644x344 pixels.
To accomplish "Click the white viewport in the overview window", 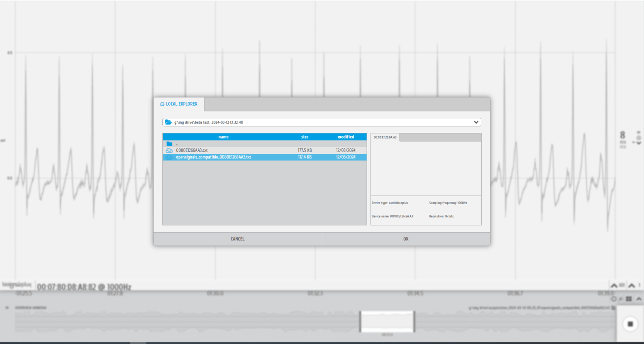I will pyautogui.click(x=387, y=321).
